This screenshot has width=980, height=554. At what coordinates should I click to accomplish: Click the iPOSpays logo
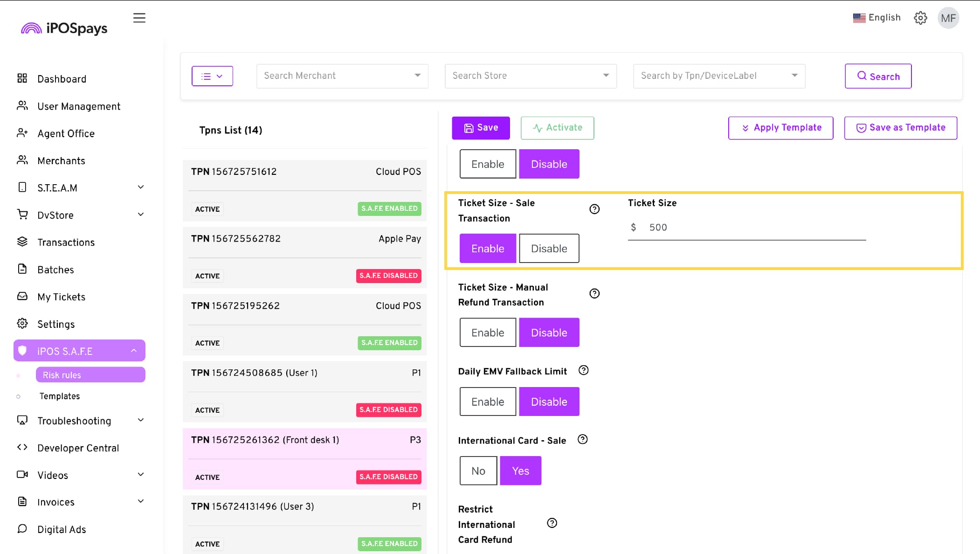tap(64, 28)
